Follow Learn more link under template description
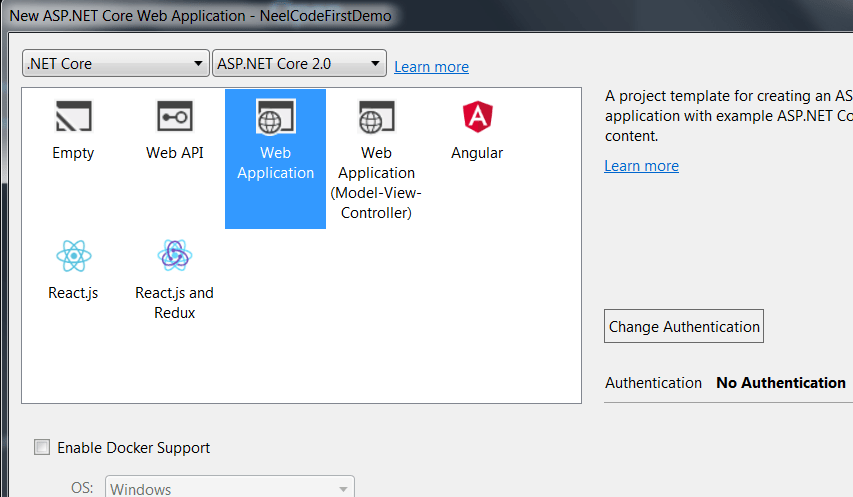Viewport: 853px width, 497px height. point(641,166)
